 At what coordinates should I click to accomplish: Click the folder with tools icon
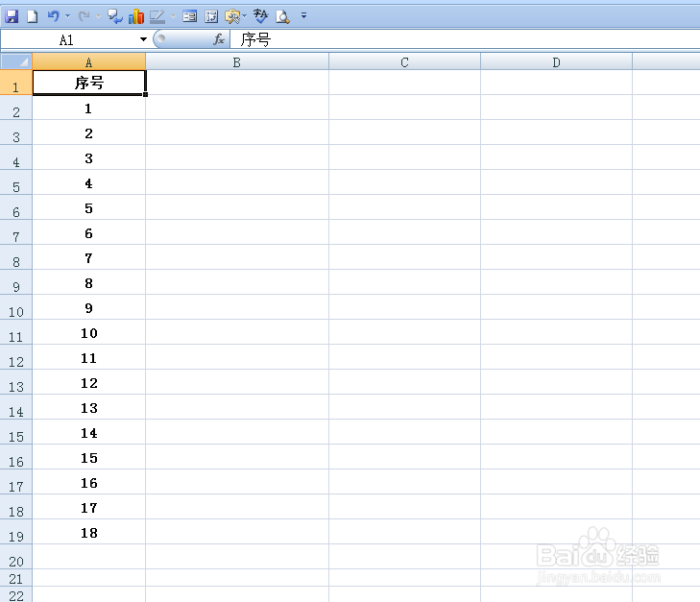tap(232, 16)
